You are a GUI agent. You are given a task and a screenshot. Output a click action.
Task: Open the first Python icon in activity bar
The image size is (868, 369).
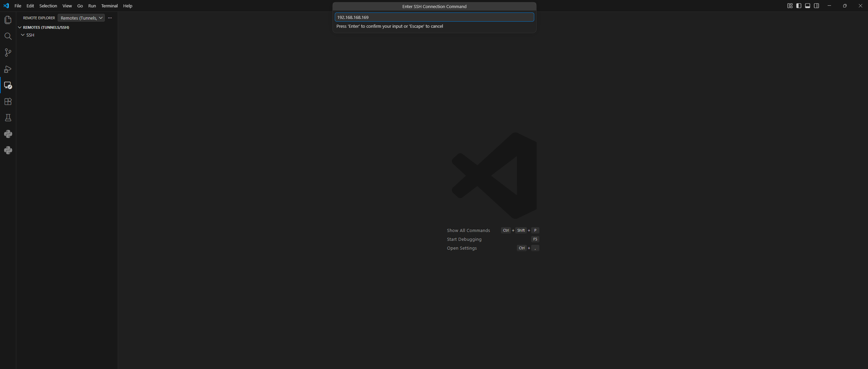pyautogui.click(x=8, y=134)
